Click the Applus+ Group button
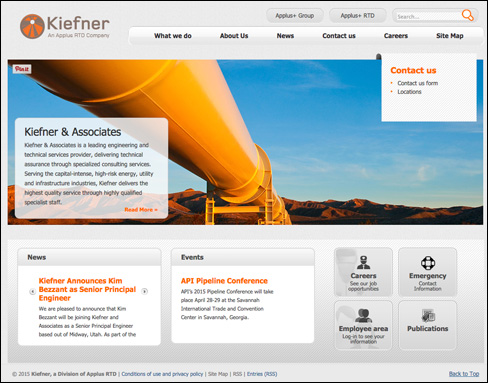This screenshot has width=488, height=383. [295, 16]
